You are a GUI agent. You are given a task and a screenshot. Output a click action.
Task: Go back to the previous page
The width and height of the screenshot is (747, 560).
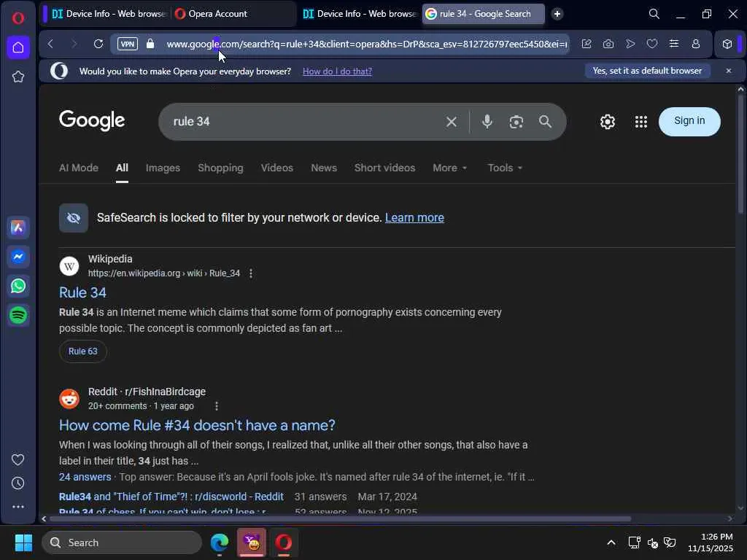(x=50, y=44)
